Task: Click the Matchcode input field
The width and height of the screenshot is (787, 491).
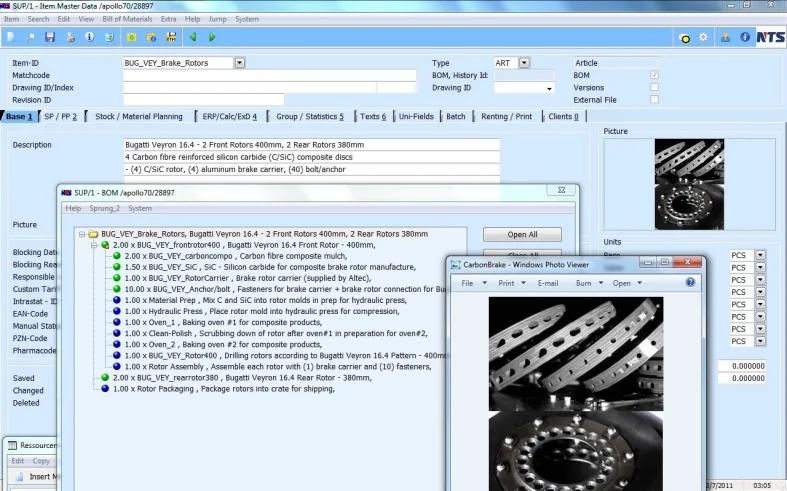Action: (x=270, y=75)
